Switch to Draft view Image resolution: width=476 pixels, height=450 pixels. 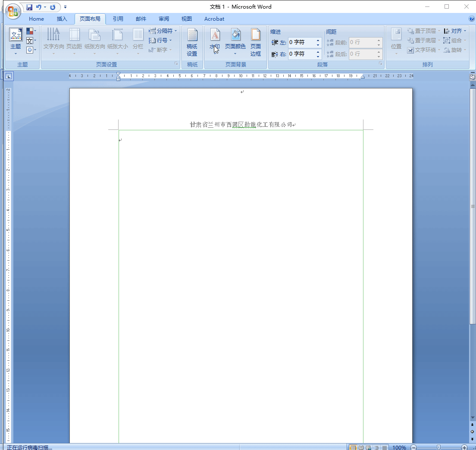(x=385, y=447)
